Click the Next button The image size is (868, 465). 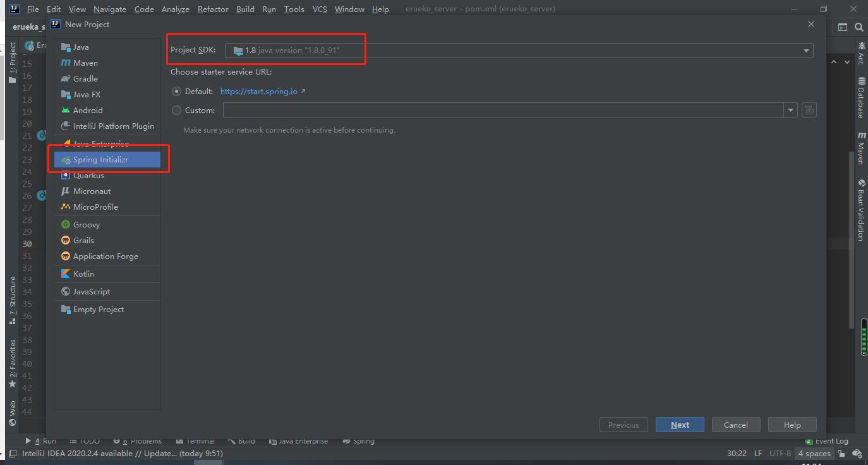tap(680, 425)
